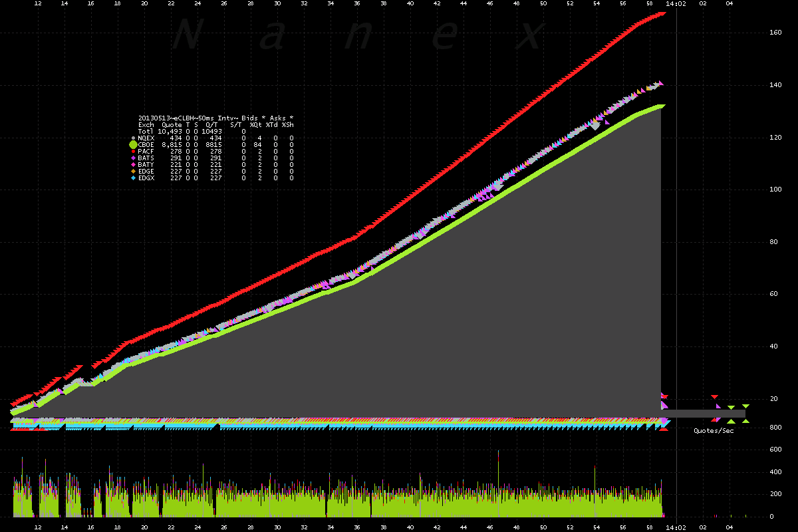Click the 14:02 time label at bottom
This screenshot has width=798, height=532.
tap(676, 526)
